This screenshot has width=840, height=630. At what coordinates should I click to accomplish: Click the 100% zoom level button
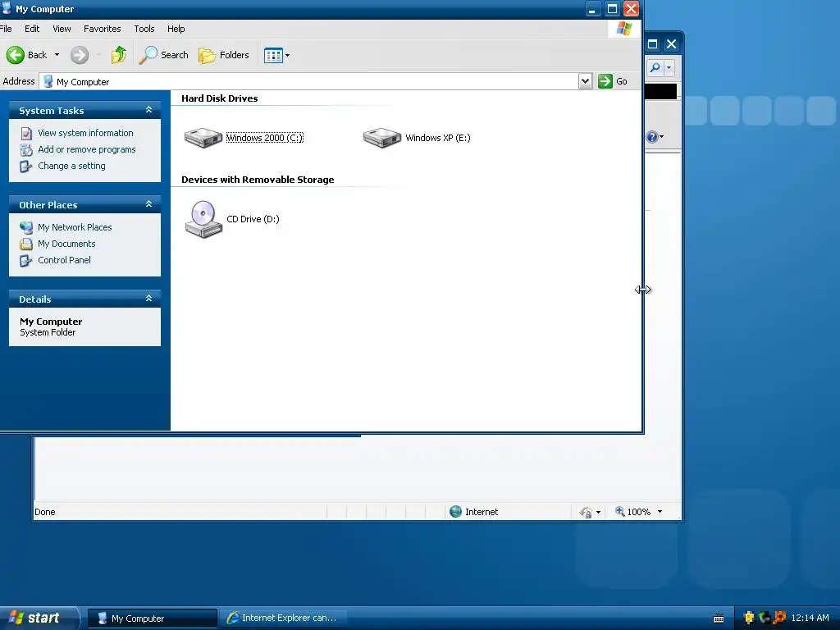(x=633, y=512)
